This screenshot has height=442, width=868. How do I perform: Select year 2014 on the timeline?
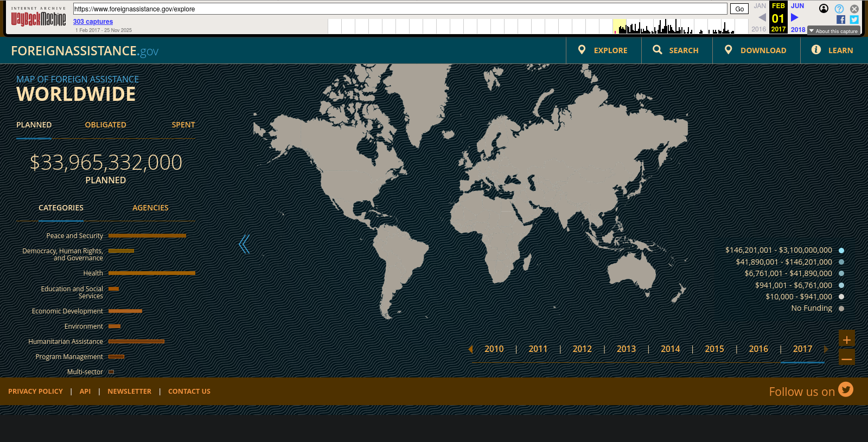click(x=670, y=349)
